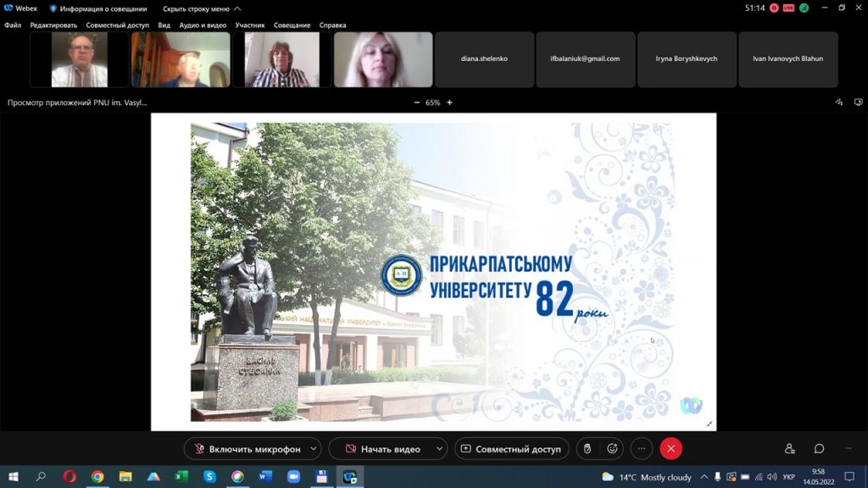Show hidden system tray icons chevron
868x488 pixels.
point(704,477)
